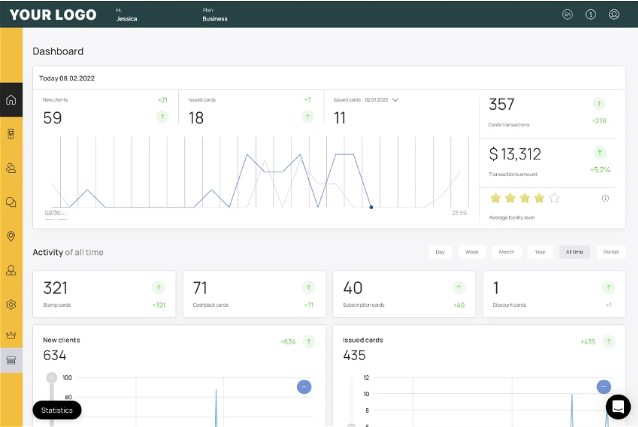Select the All time activity filter
The height and width of the screenshot is (427, 638).
pyautogui.click(x=574, y=252)
